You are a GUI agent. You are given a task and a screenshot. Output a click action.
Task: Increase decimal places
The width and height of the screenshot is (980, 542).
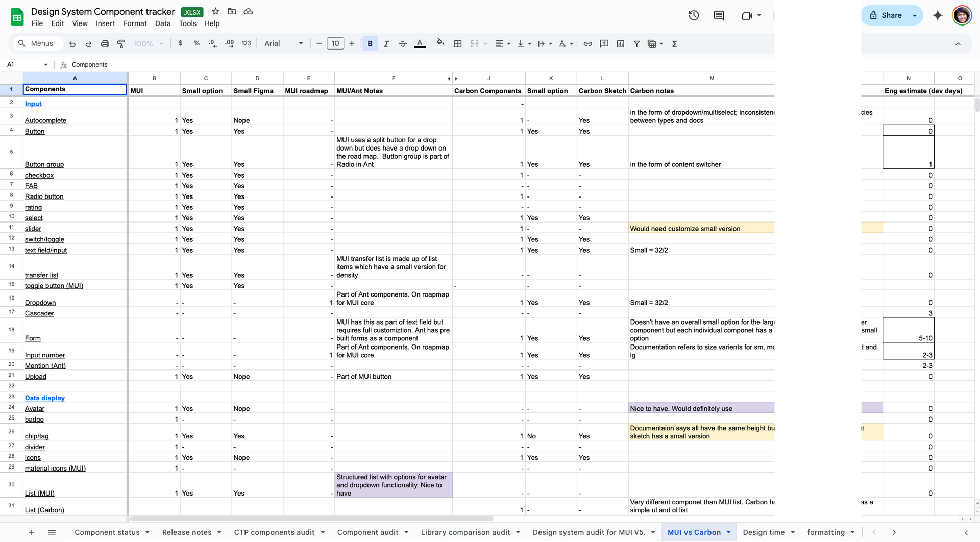click(229, 44)
